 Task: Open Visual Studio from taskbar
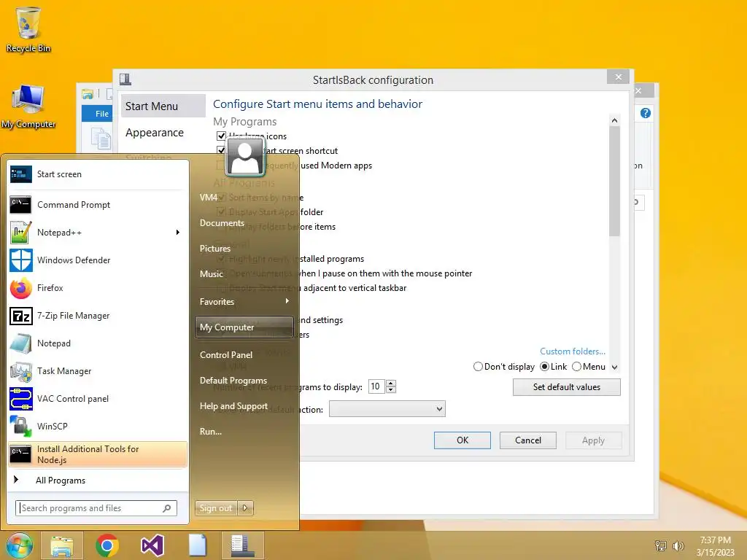[152, 545]
